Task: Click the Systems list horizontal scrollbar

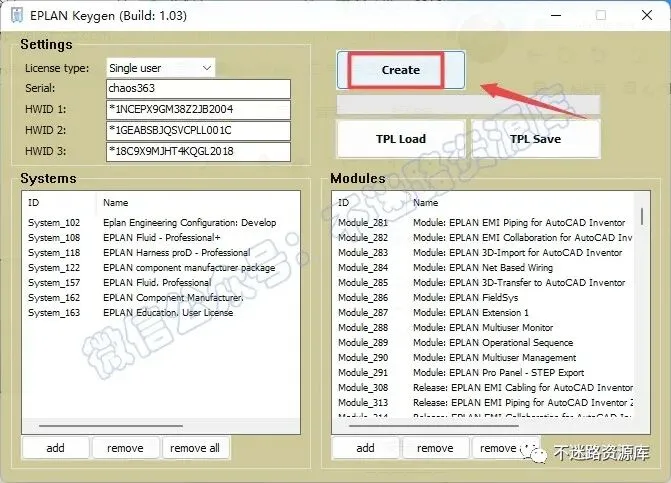Action: tap(111, 426)
